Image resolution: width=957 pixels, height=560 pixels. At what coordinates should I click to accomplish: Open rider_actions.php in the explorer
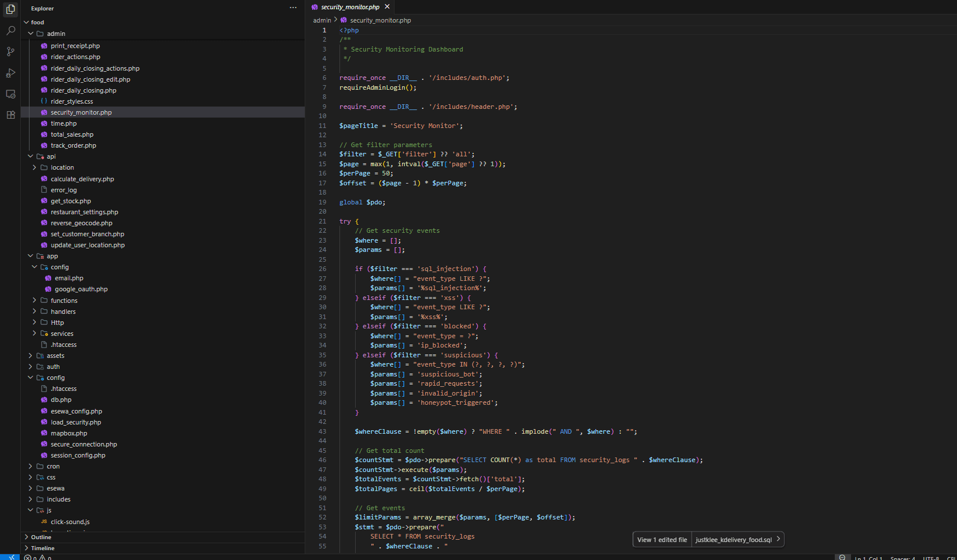[x=75, y=57]
